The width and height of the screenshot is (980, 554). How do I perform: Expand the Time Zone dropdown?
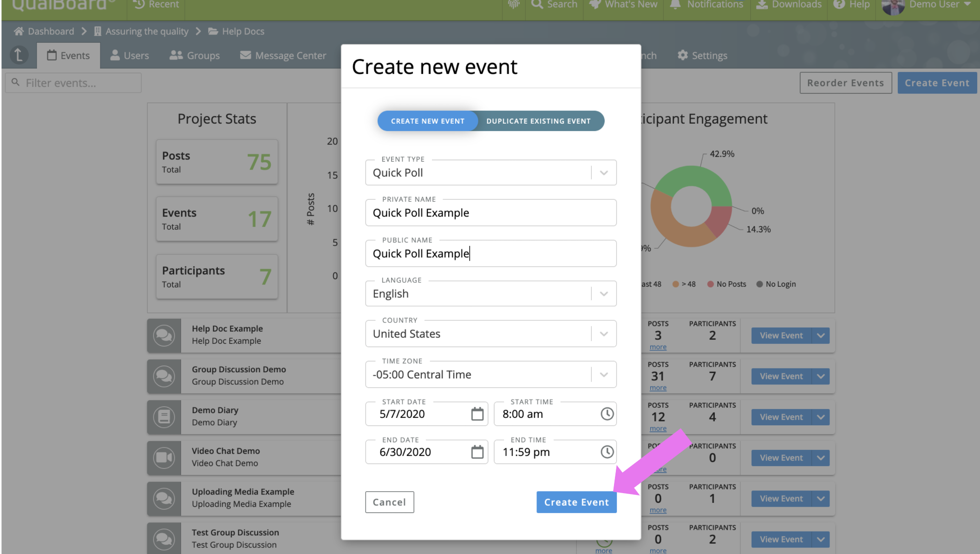603,375
